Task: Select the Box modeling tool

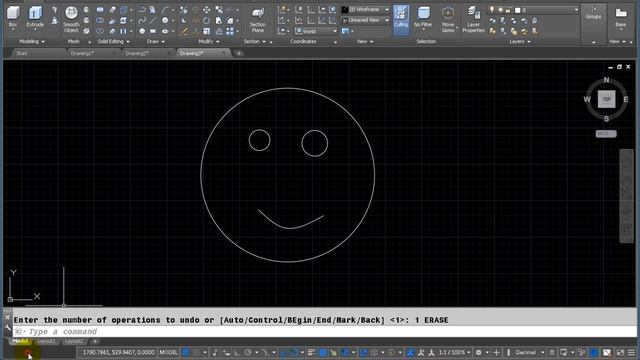Action: tap(13, 17)
